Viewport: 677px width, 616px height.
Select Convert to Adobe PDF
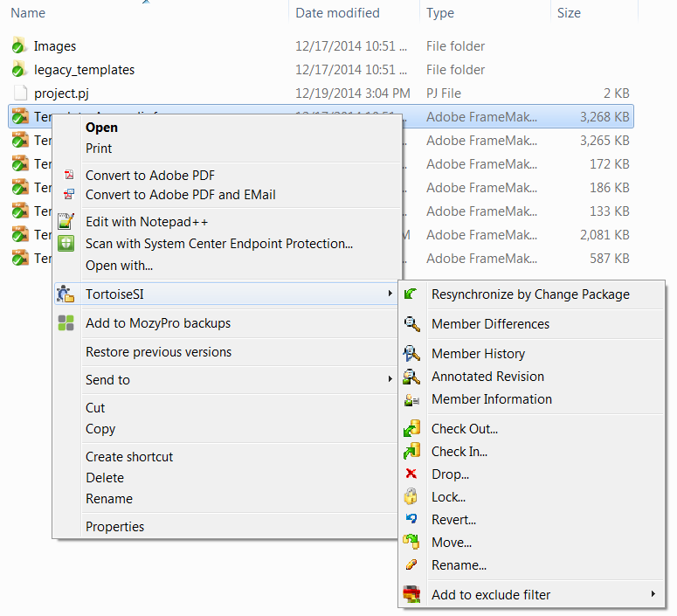point(149,176)
